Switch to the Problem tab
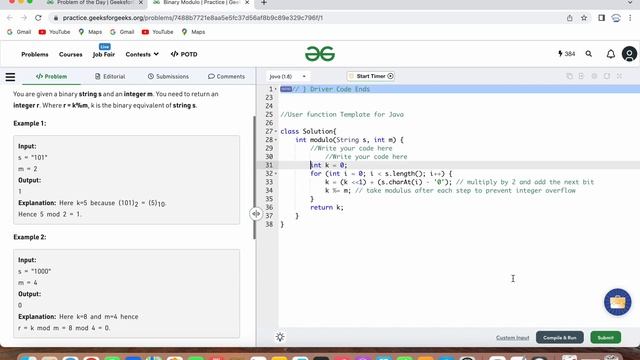640x360 pixels. (51, 76)
